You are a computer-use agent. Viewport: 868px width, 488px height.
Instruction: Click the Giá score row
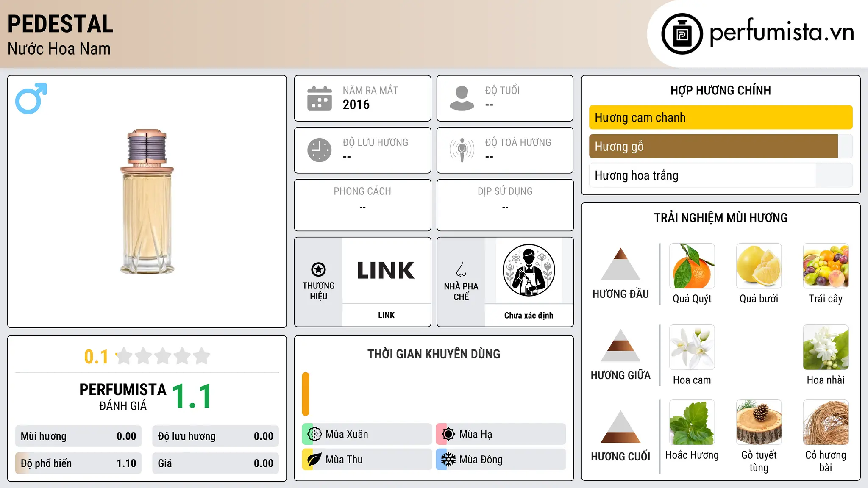(215, 463)
